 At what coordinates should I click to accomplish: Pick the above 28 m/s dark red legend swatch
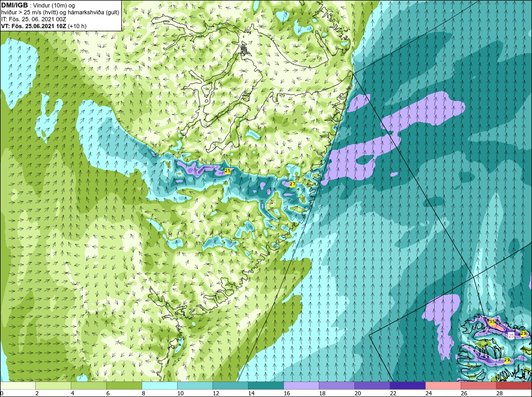click(x=514, y=386)
